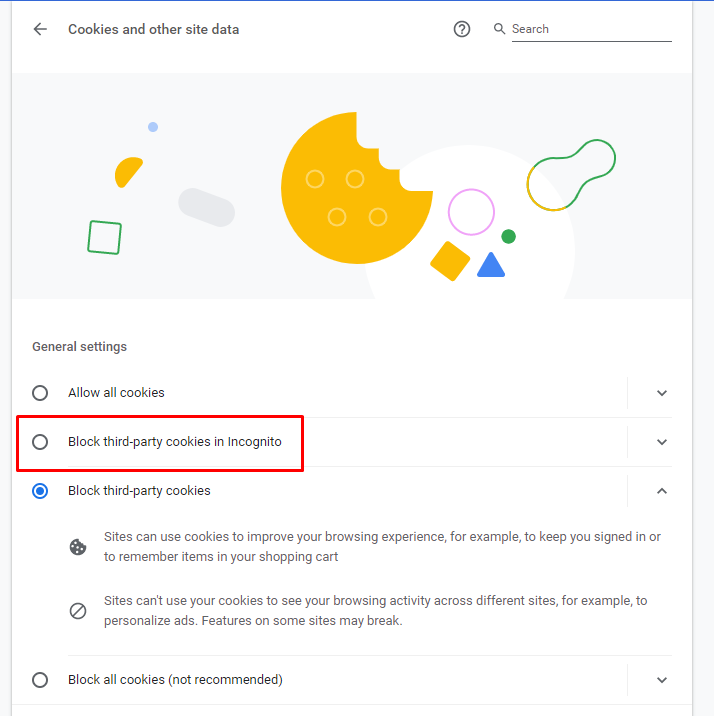Click the blocked circle icon beside ads text

[78, 611]
